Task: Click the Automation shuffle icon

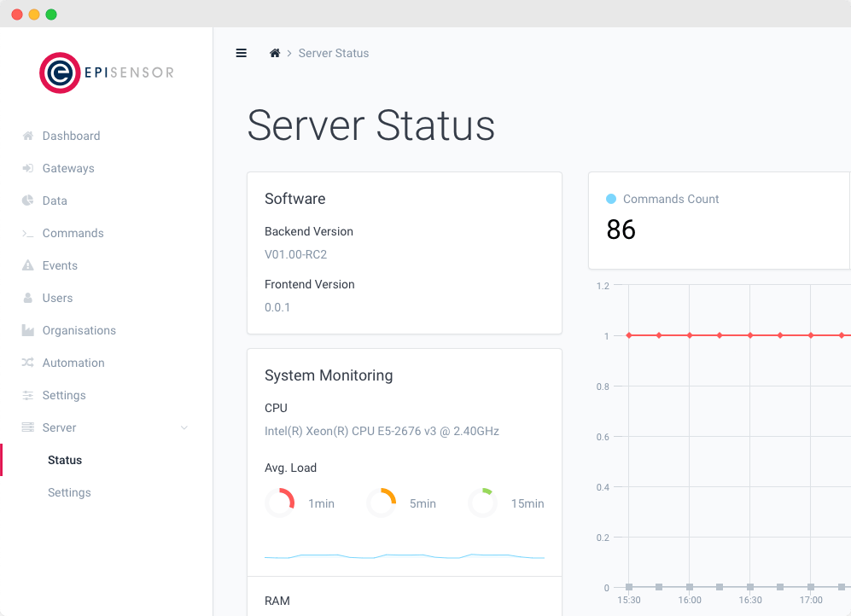Action: 27,363
